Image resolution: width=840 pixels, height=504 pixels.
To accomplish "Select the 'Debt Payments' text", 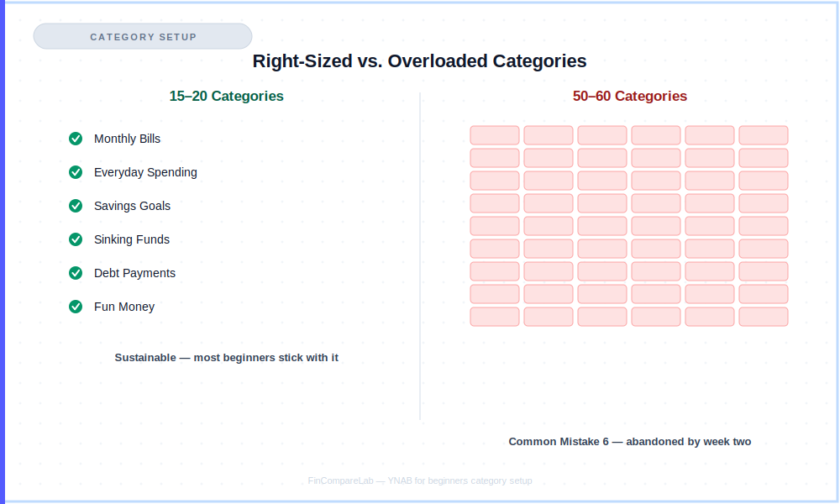I will tap(134, 273).
